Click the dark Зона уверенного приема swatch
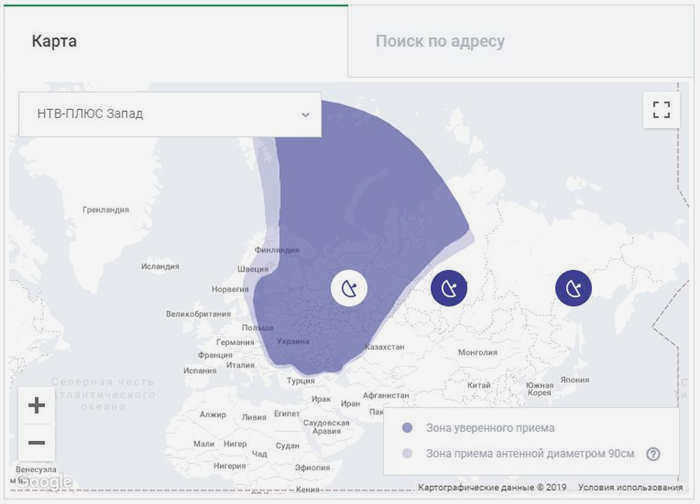The height and width of the screenshot is (504, 700). click(407, 428)
